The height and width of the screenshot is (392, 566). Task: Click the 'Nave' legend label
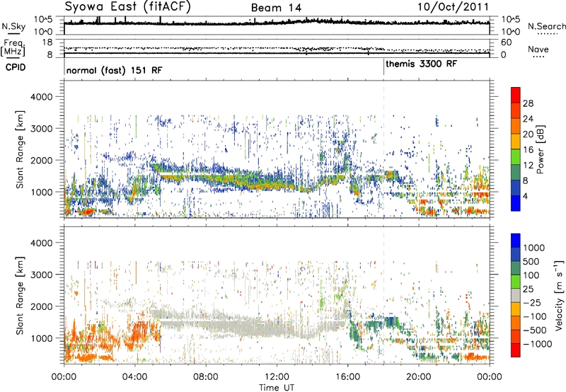[x=538, y=49]
